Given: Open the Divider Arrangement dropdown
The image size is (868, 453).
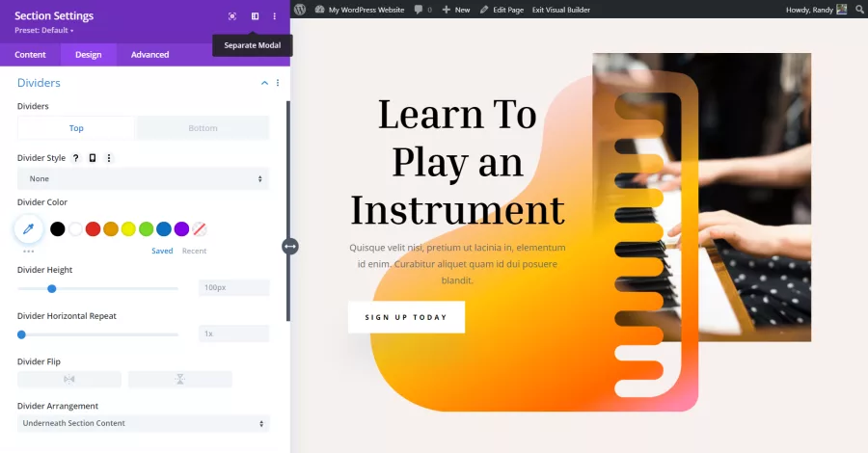Looking at the screenshot, I should [x=144, y=423].
